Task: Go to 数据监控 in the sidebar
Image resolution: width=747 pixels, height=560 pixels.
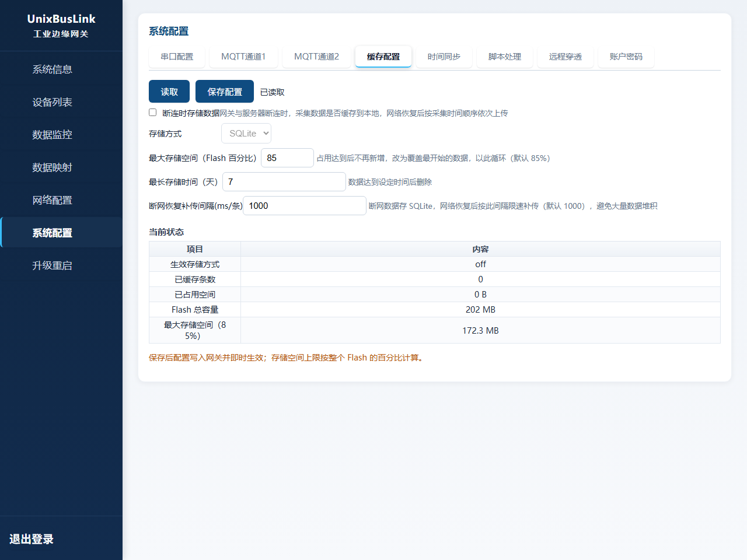Action: tap(61, 135)
